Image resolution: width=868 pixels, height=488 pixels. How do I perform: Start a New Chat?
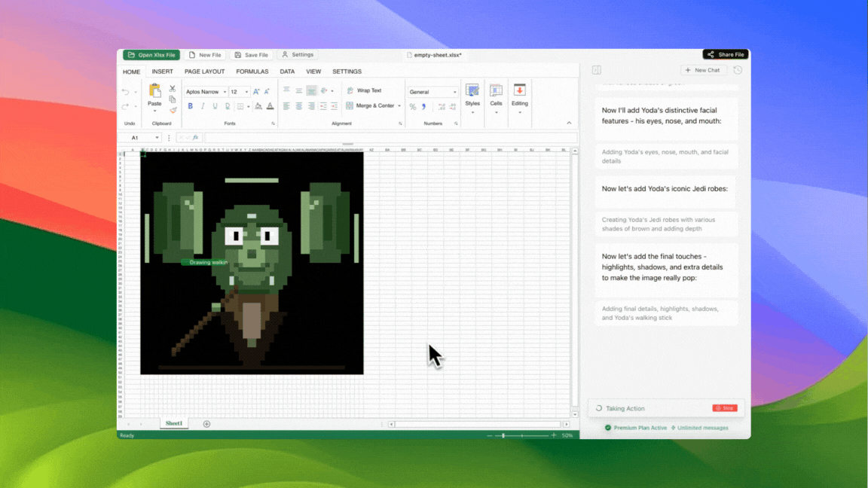(x=702, y=70)
